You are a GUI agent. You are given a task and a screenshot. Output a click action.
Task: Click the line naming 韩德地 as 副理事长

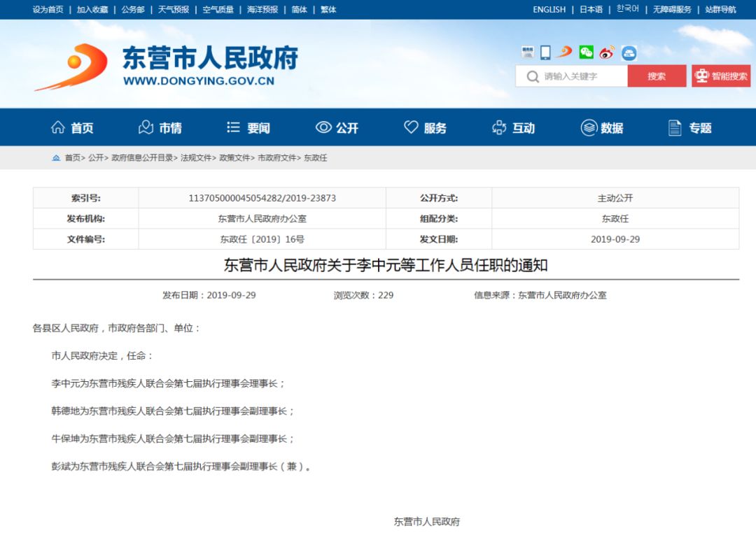173,411
